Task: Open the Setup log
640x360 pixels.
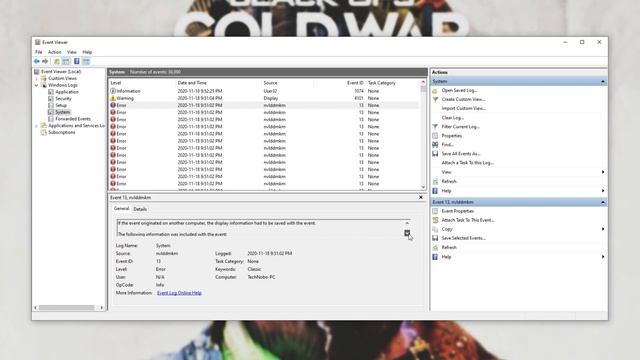Action: (61, 105)
